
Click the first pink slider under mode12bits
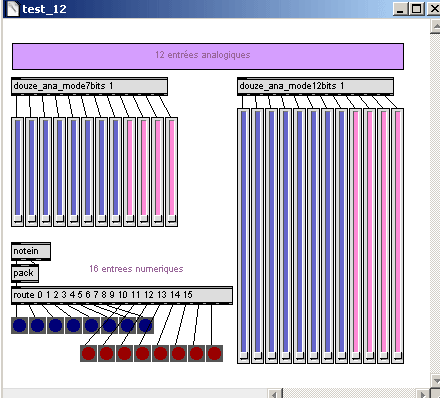point(355,236)
